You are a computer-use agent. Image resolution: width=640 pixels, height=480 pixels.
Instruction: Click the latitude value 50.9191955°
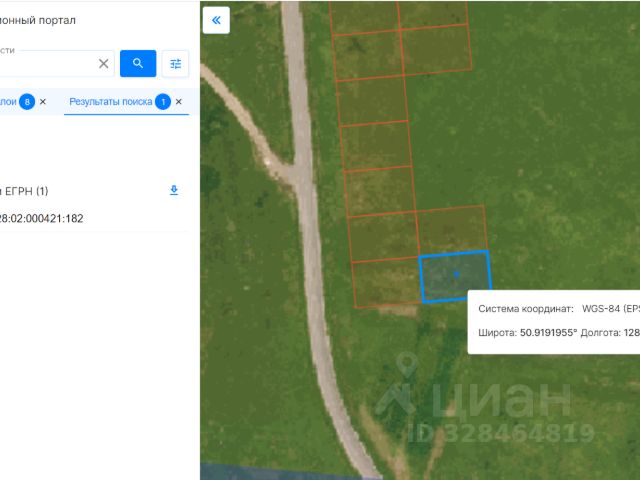[x=548, y=333]
